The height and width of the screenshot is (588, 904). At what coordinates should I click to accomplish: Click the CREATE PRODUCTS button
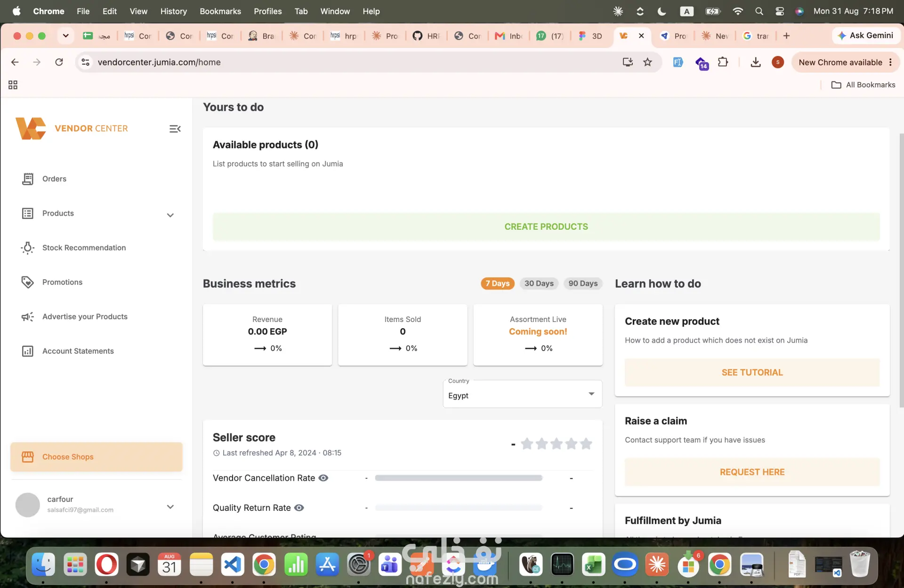click(x=546, y=226)
